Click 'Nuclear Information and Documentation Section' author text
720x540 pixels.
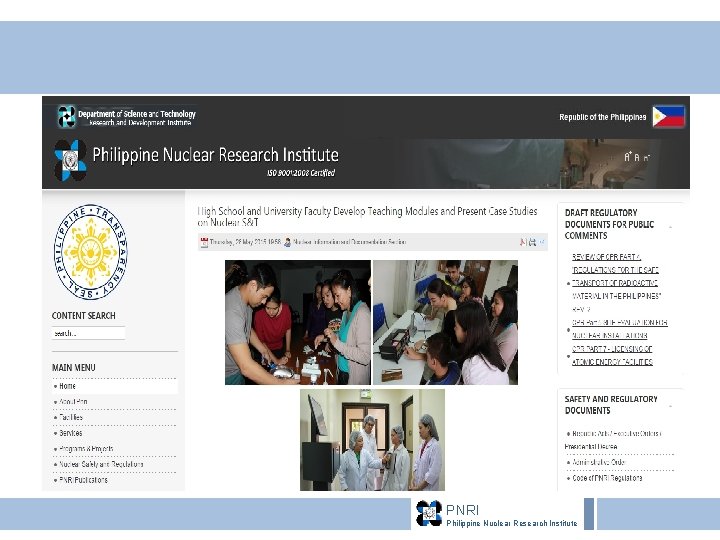(x=349, y=242)
